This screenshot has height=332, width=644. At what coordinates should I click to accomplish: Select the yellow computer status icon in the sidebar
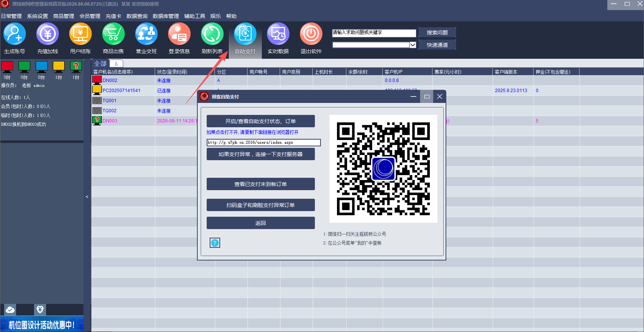(59, 67)
